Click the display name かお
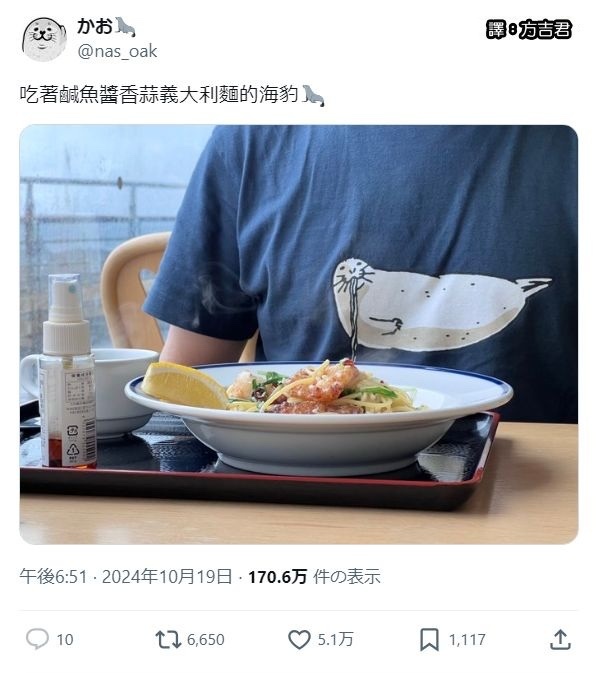The height and width of the screenshot is (673, 598). click(x=95, y=26)
